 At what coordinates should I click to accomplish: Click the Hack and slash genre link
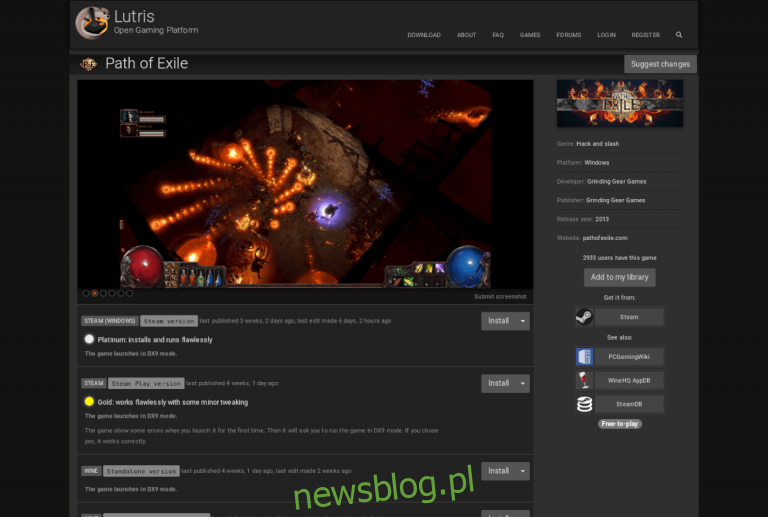(x=598, y=144)
